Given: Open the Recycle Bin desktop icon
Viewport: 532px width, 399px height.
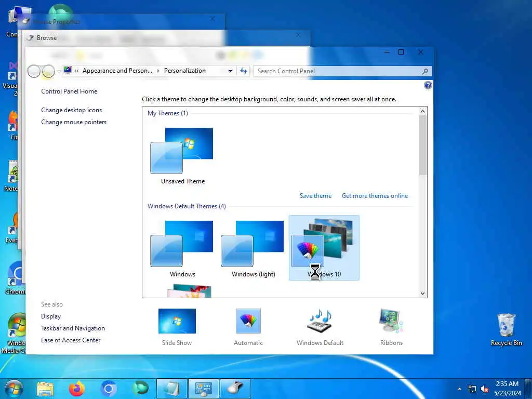Looking at the screenshot, I should click(x=506, y=329).
